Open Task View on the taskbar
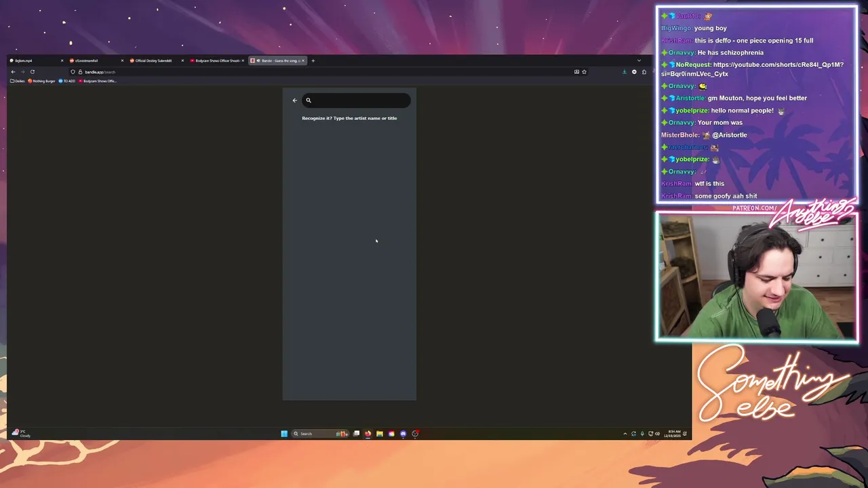The width and height of the screenshot is (868, 488). pos(356,434)
